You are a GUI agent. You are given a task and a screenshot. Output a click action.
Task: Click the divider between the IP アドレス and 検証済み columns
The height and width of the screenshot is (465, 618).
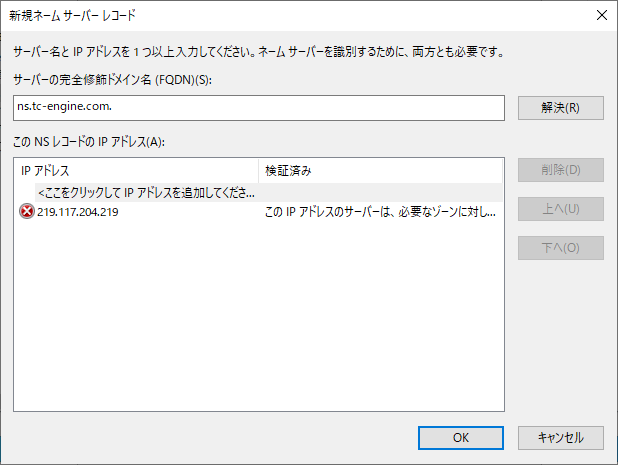259,171
